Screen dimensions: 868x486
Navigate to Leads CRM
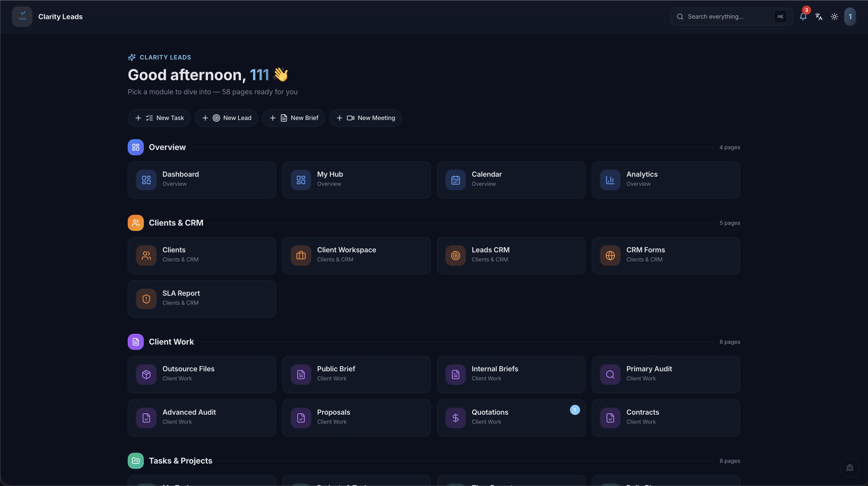tap(511, 255)
